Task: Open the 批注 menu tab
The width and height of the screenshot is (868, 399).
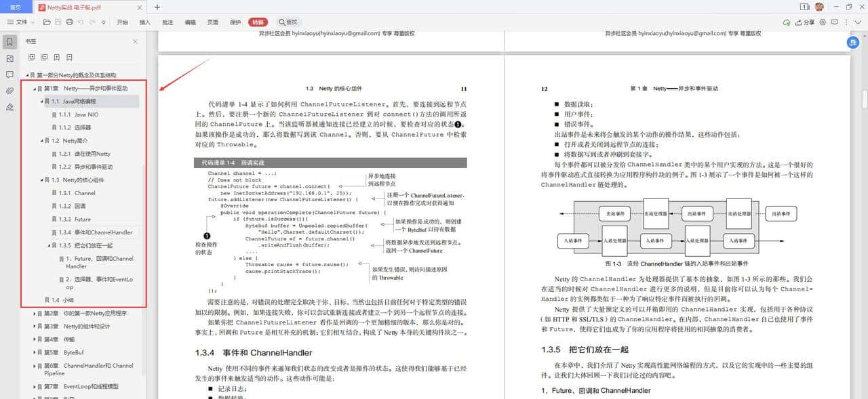Action: pos(169,22)
